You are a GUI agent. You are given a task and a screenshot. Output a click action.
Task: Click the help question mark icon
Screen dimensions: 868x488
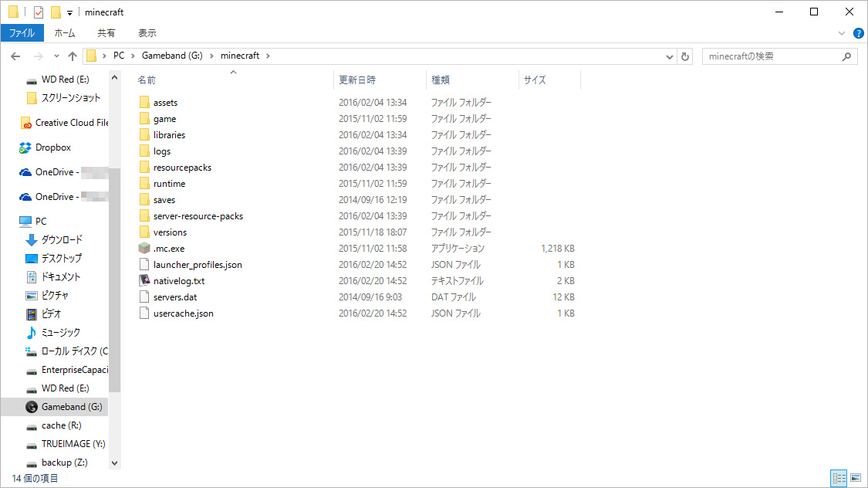tap(858, 33)
